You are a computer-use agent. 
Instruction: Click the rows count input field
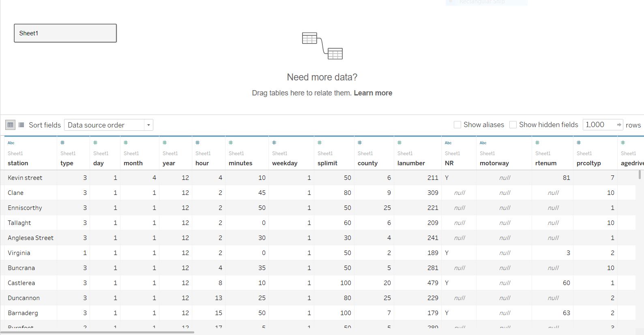coord(599,125)
